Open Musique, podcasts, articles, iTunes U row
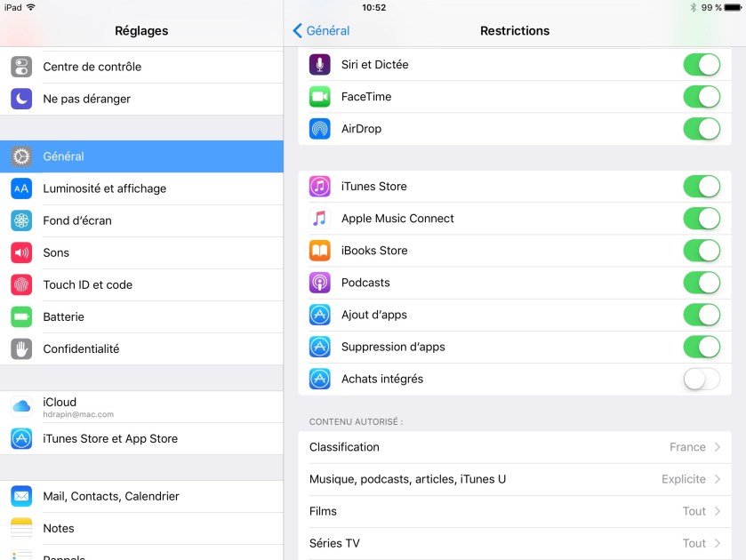The height and width of the screenshot is (560, 746). click(514, 479)
